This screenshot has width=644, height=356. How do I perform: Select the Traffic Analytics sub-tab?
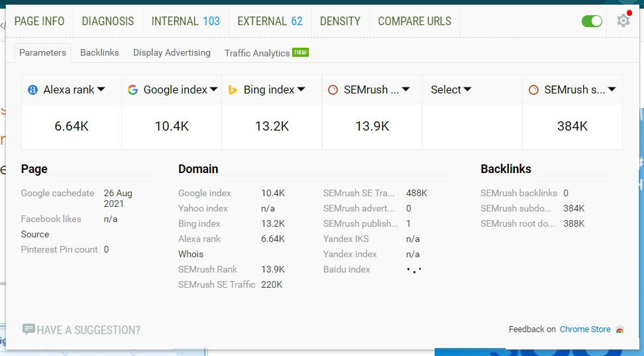266,52
